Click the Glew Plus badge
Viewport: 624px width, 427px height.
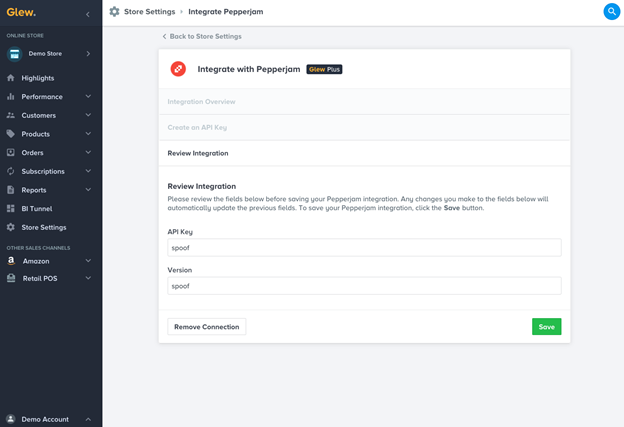click(x=324, y=69)
